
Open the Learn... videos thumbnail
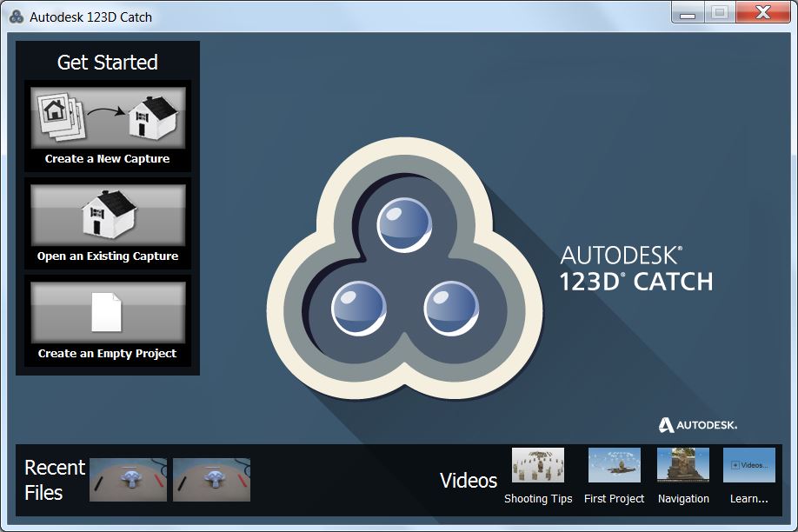pyautogui.click(x=749, y=465)
